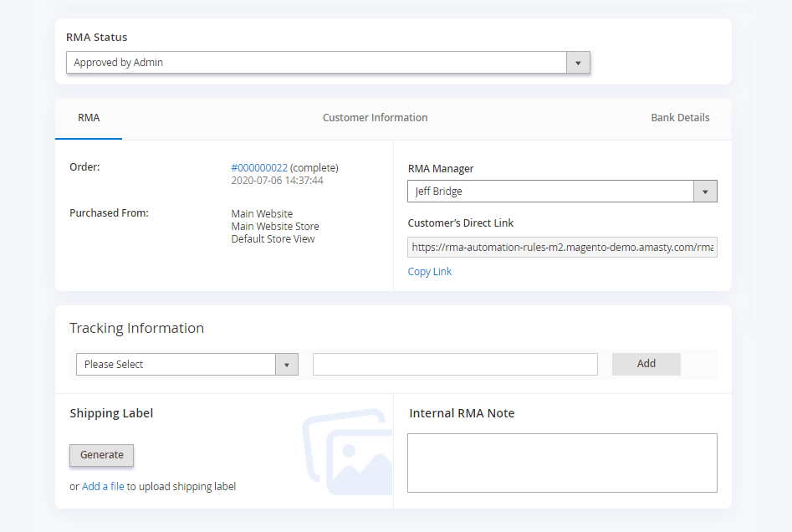Click the Tracking Information section heading
Screen dimensions: 792x532
pyautogui.click(x=136, y=328)
